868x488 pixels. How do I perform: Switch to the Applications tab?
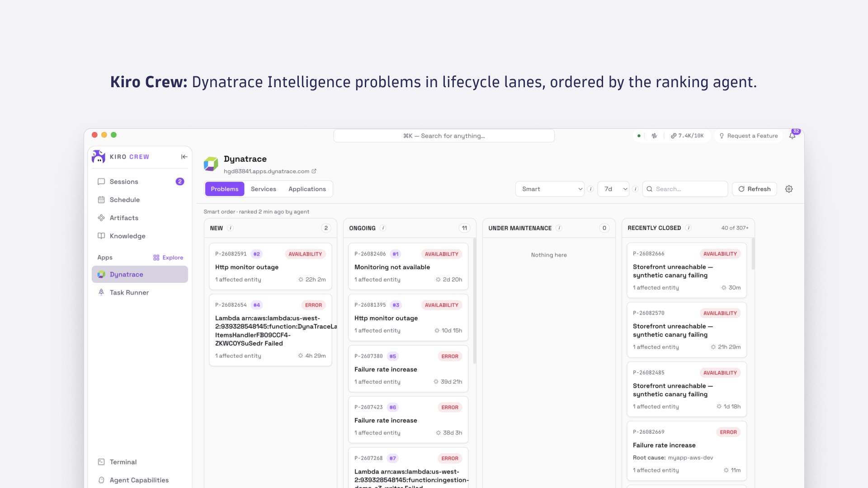(x=307, y=189)
